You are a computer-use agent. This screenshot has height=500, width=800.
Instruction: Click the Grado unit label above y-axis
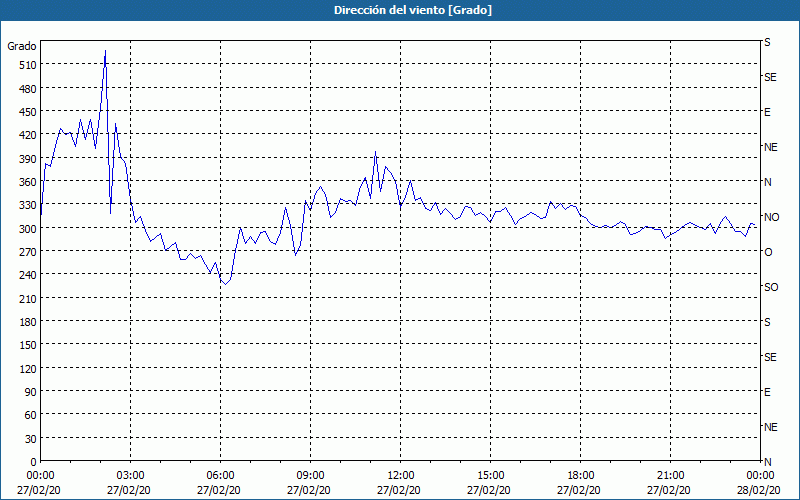pos(22,46)
